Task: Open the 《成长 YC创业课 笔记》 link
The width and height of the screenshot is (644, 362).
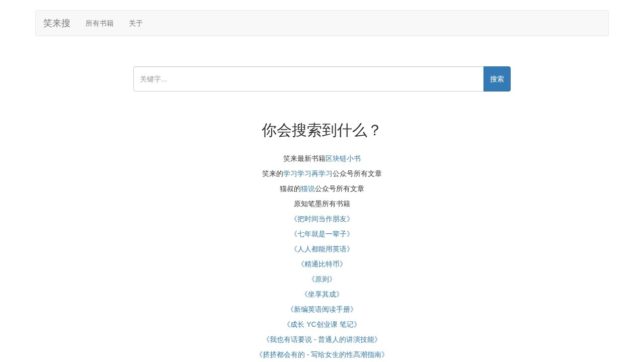Action: click(x=321, y=324)
